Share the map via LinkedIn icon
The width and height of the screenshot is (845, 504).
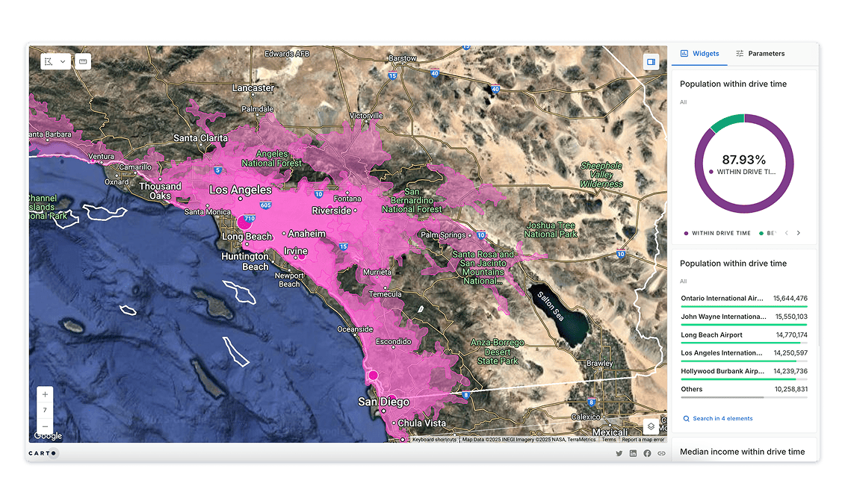pos(633,453)
